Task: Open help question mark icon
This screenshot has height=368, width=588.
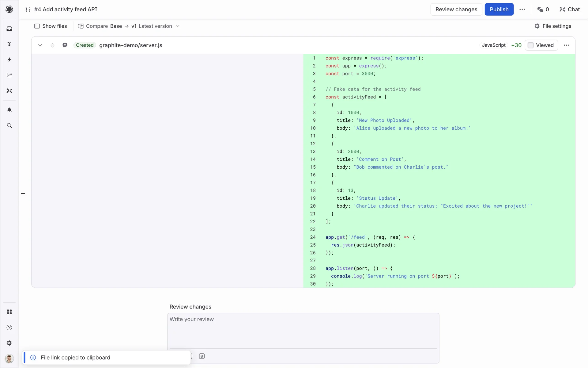Action: click(9, 328)
